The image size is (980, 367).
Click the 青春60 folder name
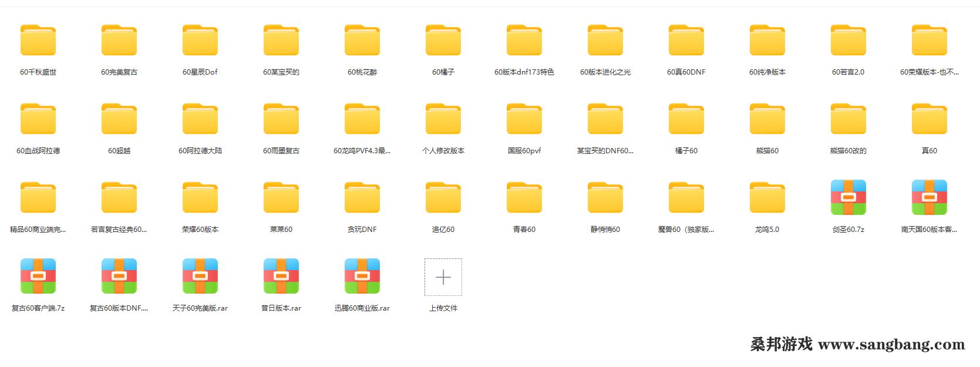pos(524,230)
